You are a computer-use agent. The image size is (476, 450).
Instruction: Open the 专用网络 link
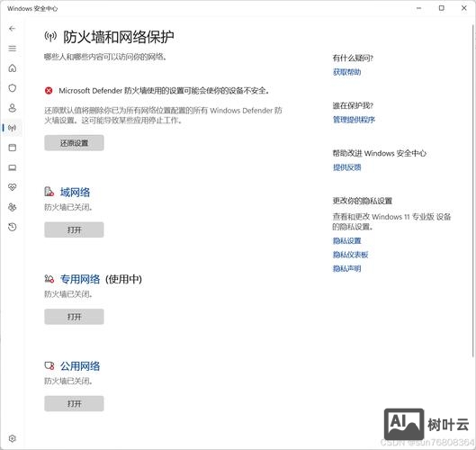click(x=80, y=279)
